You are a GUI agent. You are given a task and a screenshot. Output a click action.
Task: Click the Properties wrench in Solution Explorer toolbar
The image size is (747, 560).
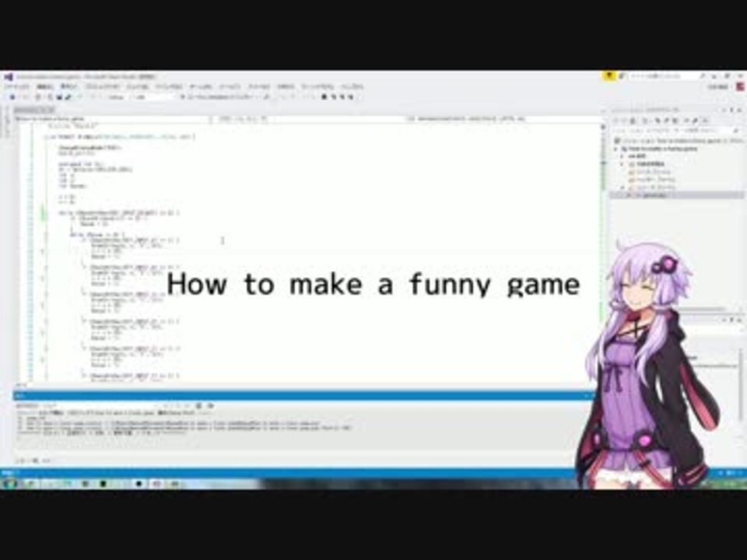(x=696, y=121)
